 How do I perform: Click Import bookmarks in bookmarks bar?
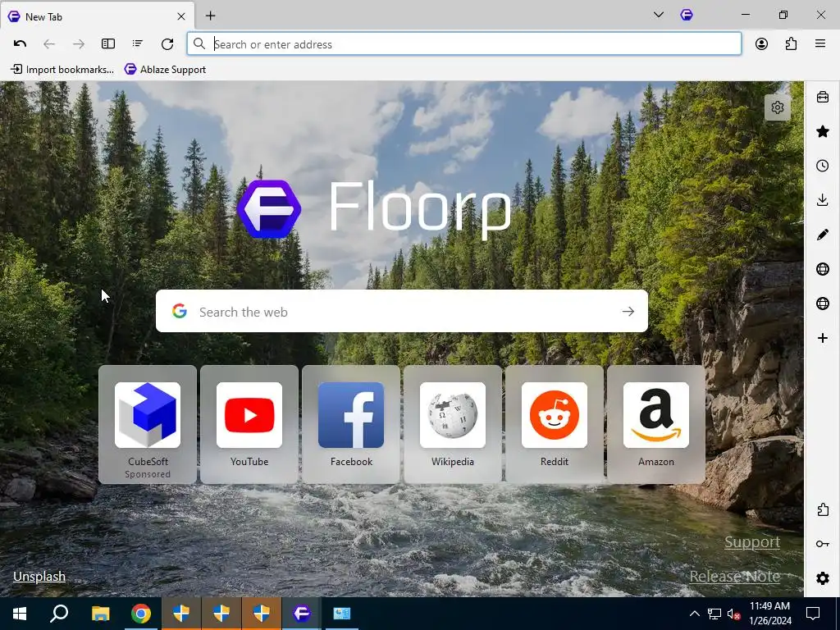[62, 70]
